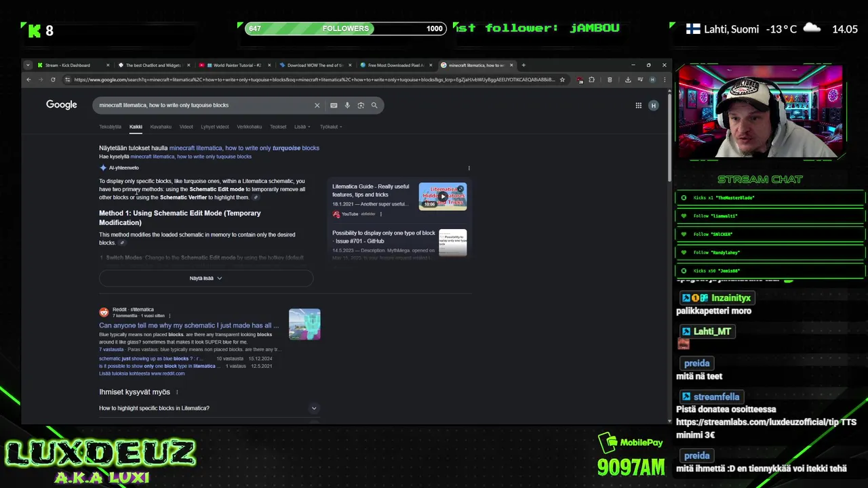Open a new browser tab with plus
Image resolution: width=868 pixels, height=488 pixels.
tap(524, 65)
